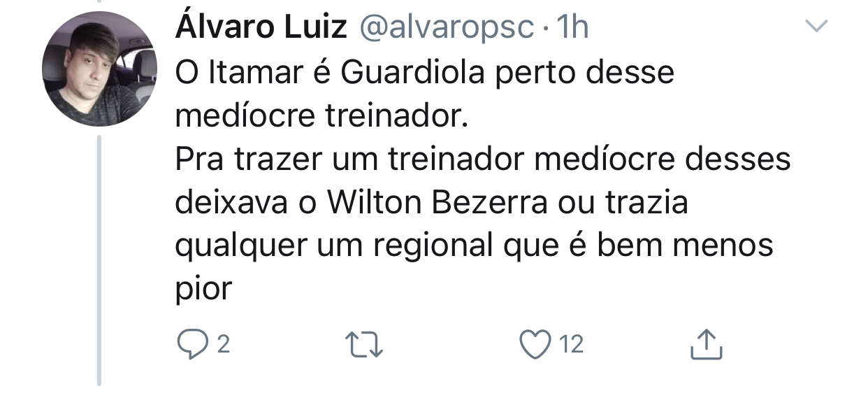The width and height of the screenshot is (868, 398).
Task: Tap the line starting 'Pra trazer um treinador'
Action: point(482,159)
